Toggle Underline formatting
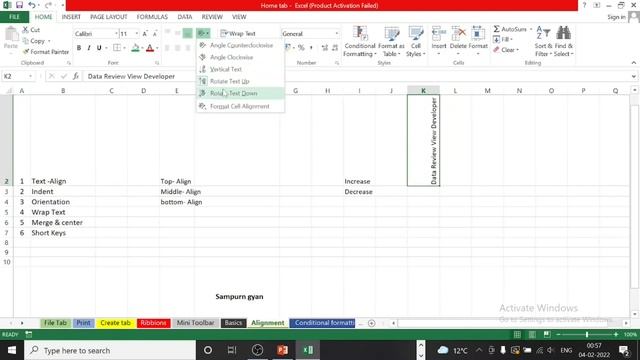 (x=99, y=48)
